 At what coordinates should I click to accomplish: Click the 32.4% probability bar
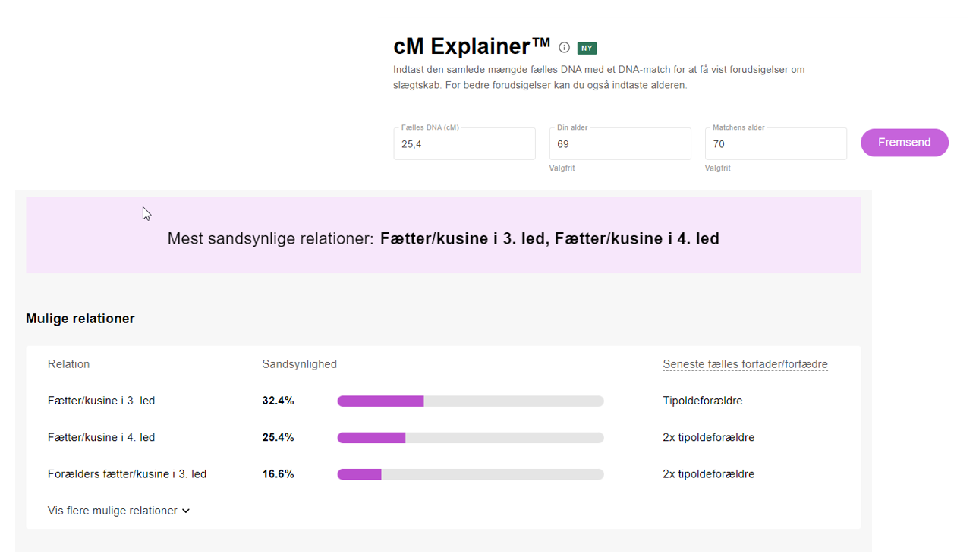click(x=470, y=401)
